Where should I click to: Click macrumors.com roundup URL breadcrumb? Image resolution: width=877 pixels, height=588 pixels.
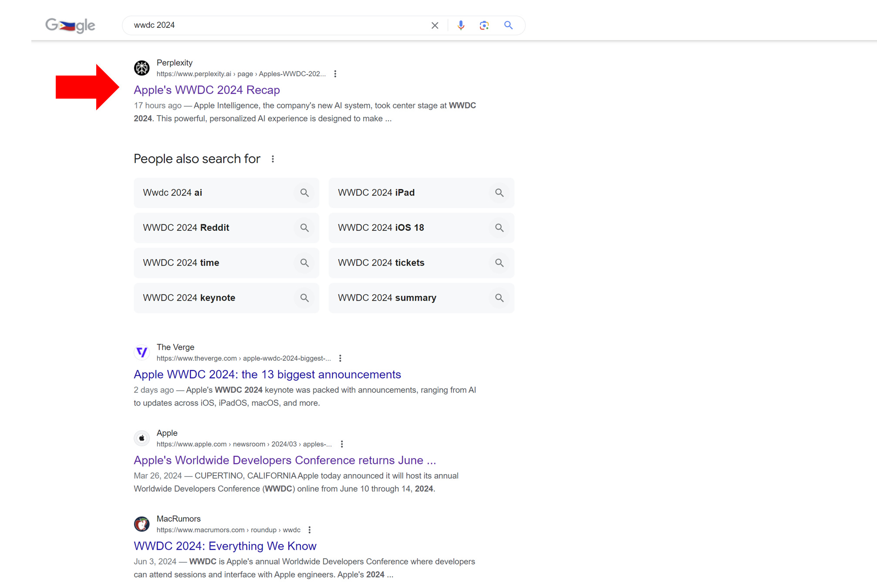[229, 530]
